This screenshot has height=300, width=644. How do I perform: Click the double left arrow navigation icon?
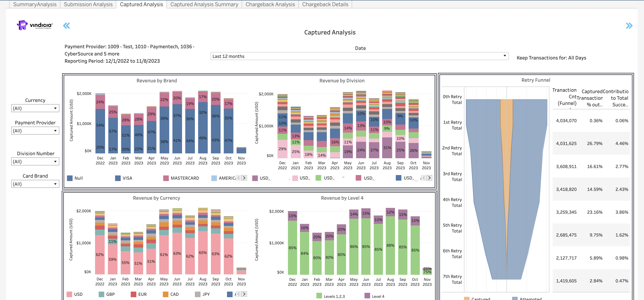coord(66,25)
